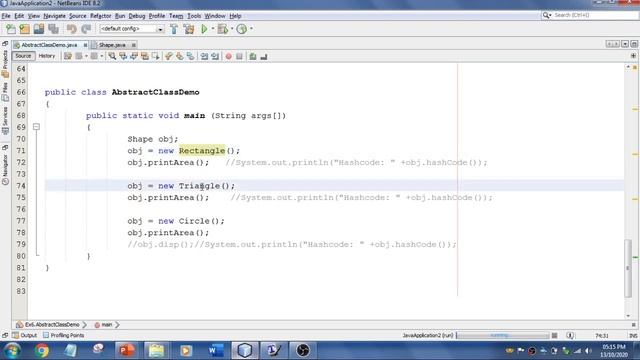The width and height of the screenshot is (640, 360).
Task: Click the Save All icon
Action: 53,29
